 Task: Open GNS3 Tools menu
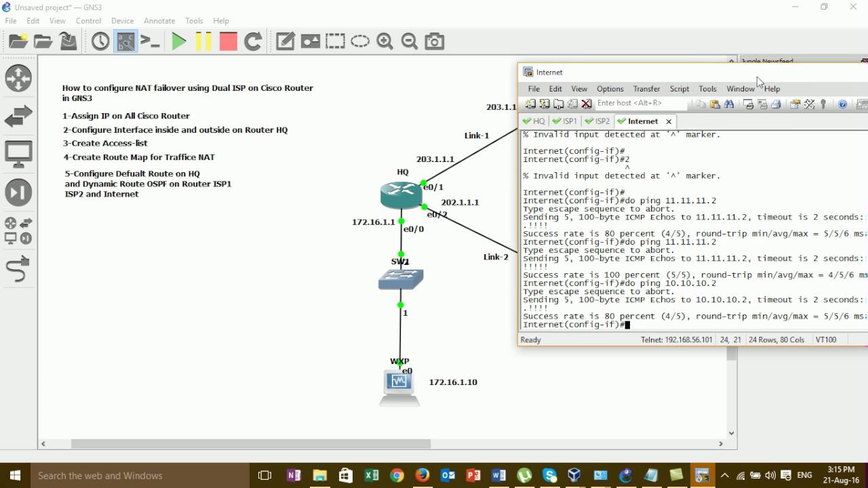pos(194,21)
